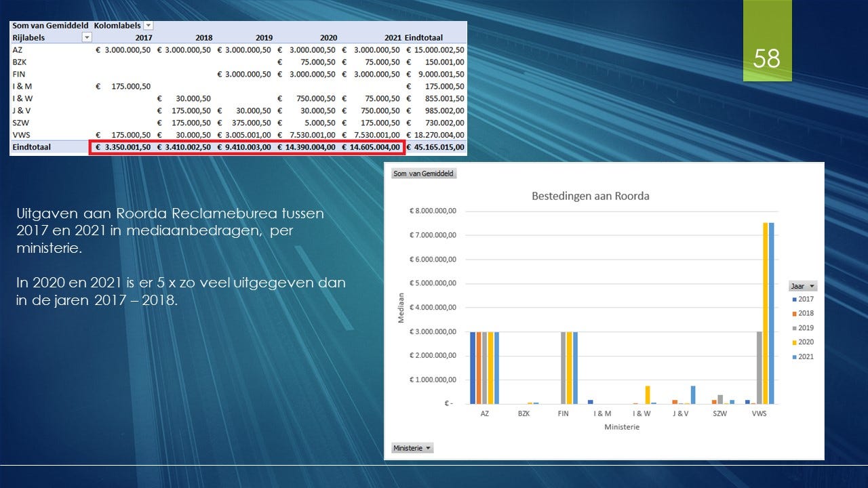
Task: Select the J & V row label in table
Action: 21,110
